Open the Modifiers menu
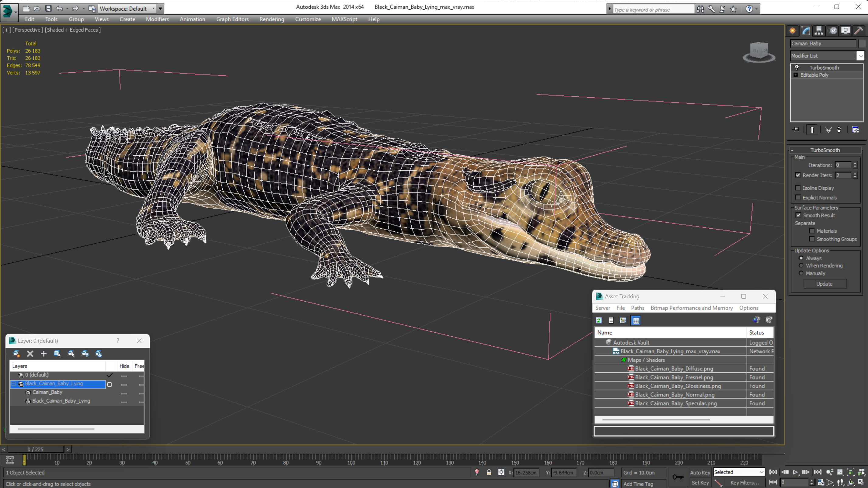Viewport: 868px width, 488px height. pos(157,19)
